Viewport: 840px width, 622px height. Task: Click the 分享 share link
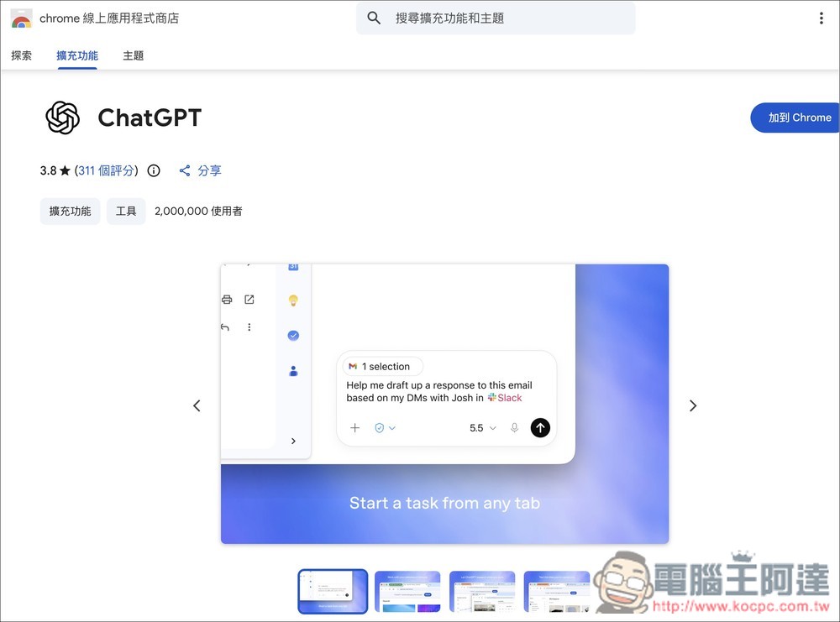click(200, 170)
